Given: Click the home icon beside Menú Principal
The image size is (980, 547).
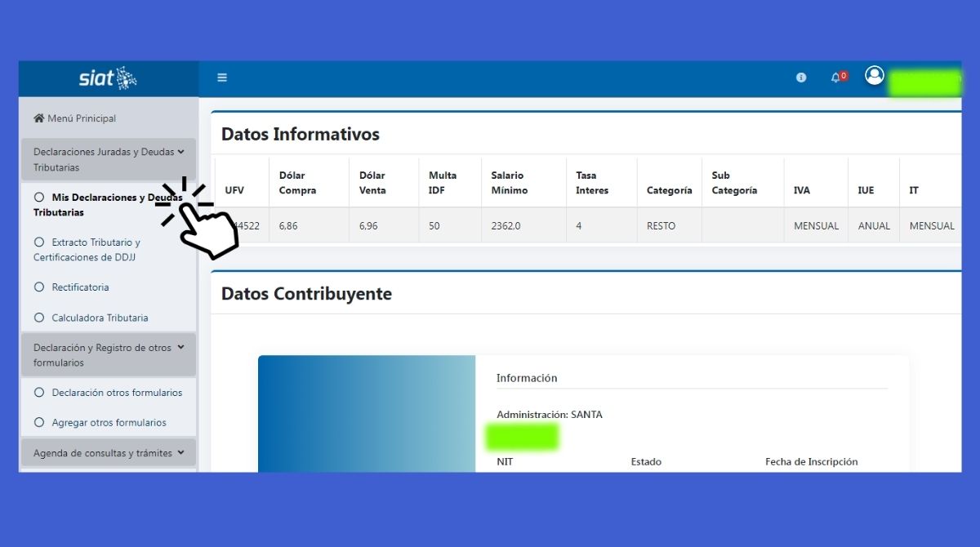Looking at the screenshot, I should pos(38,118).
